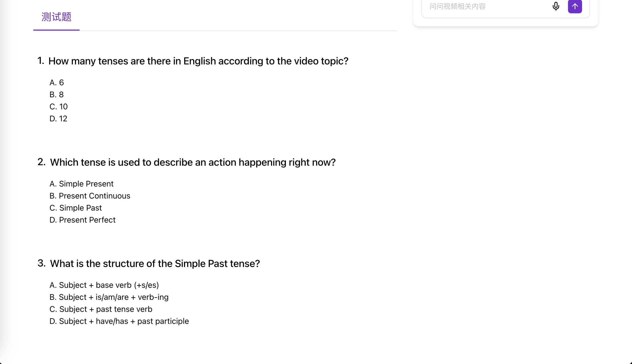Select B. Present Continuous option
632x364 pixels.
(x=90, y=196)
